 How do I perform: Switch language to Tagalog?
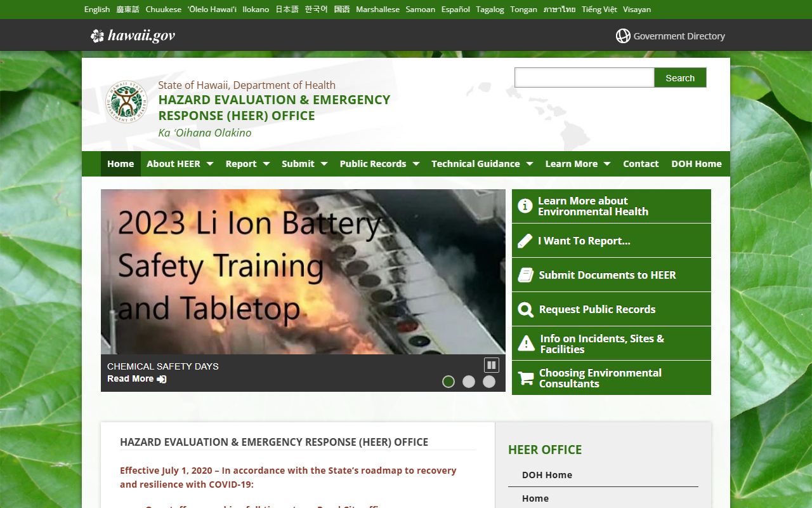[490, 10]
